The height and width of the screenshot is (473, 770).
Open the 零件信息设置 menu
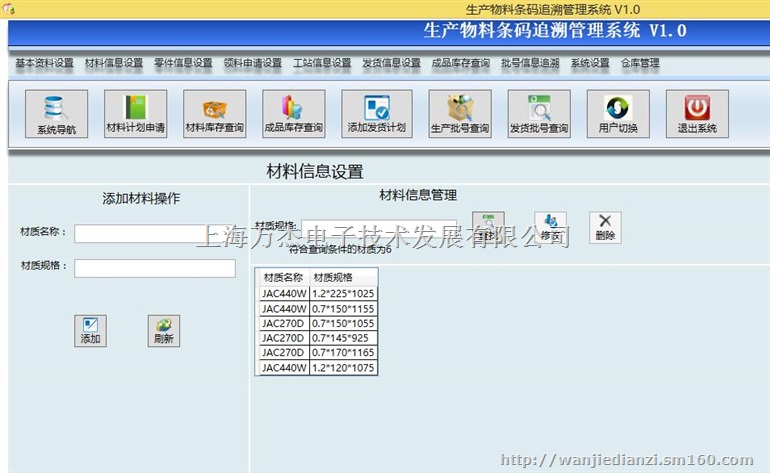click(183, 63)
